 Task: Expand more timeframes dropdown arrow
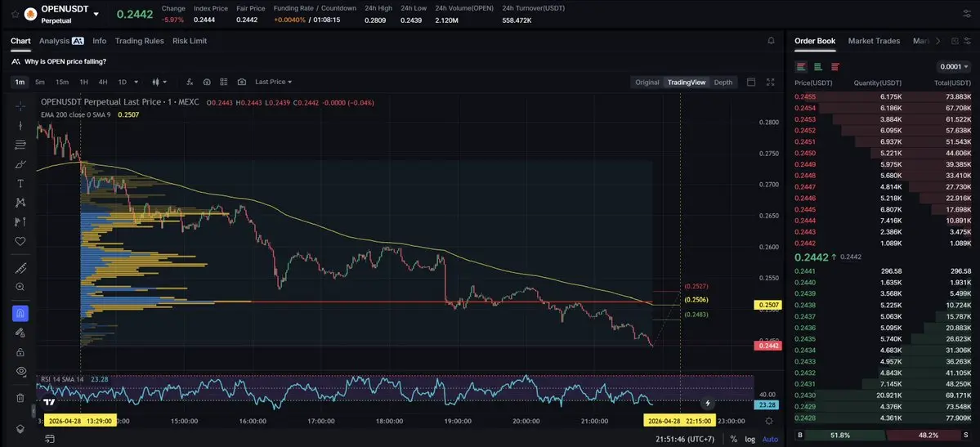pyautogui.click(x=136, y=82)
